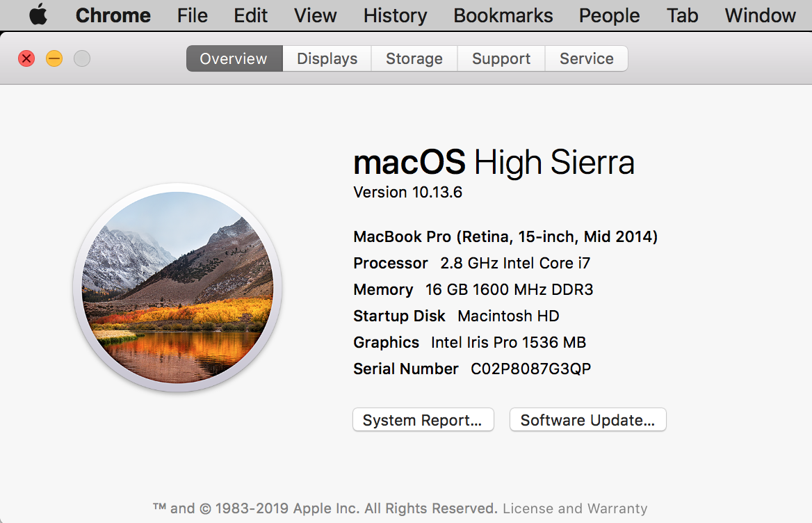Screen dimensions: 812x523
Task: Switch to the Storage tab
Action: coord(414,58)
